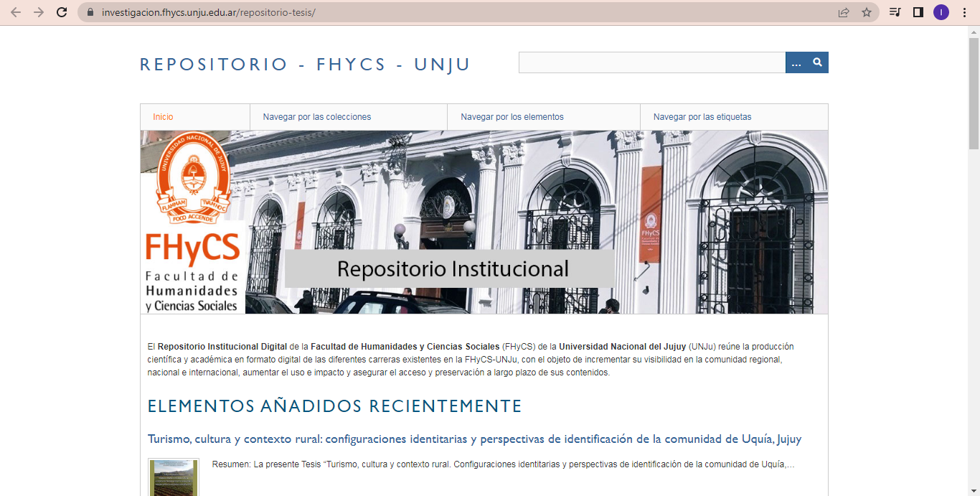Open the purple profile avatar
This screenshot has width=980, height=496.
click(941, 12)
